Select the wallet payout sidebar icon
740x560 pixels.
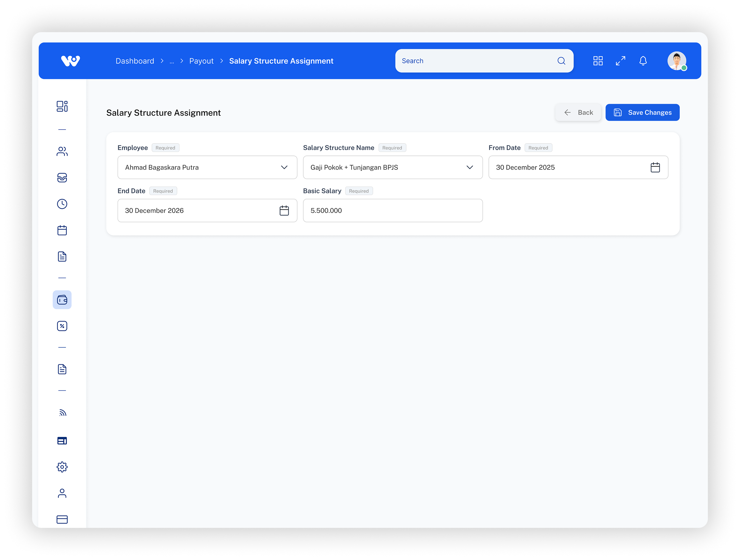(x=62, y=300)
